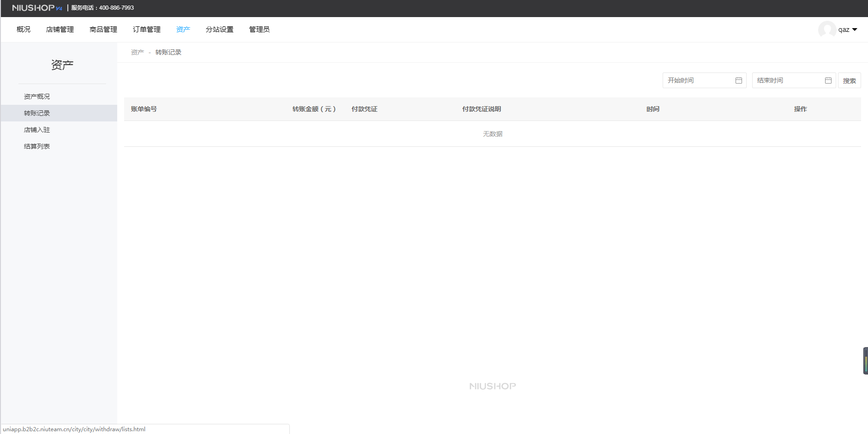
Task: Click the 操作 column header
Action: [x=801, y=109]
